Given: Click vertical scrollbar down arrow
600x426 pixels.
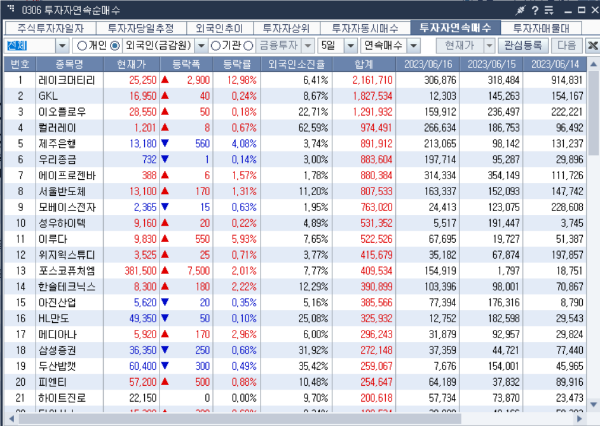Looking at the screenshot, I should pyautogui.click(x=593, y=405).
